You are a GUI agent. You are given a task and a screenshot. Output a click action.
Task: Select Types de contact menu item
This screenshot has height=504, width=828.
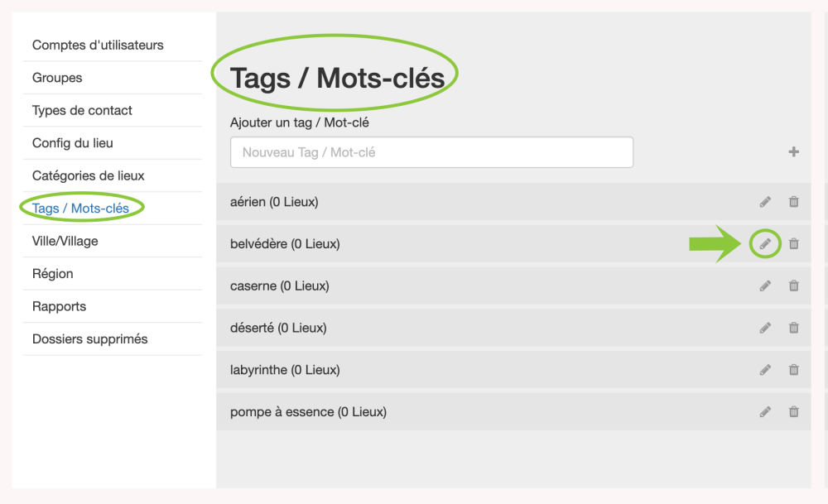tap(82, 110)
